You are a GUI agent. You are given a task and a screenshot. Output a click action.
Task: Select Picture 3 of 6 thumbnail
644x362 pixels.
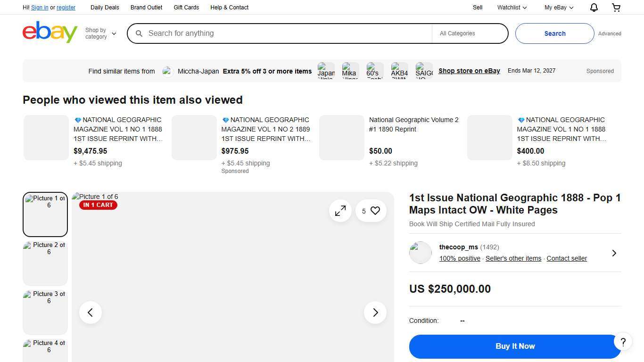[x=45, y=312]
